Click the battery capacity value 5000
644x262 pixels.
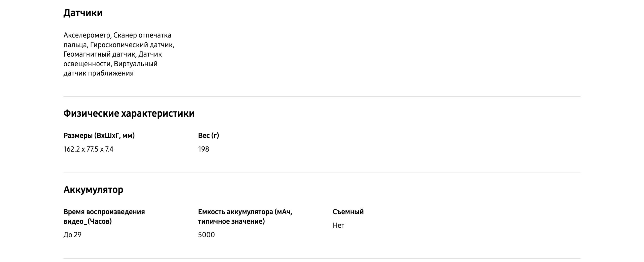pos(206,235)
